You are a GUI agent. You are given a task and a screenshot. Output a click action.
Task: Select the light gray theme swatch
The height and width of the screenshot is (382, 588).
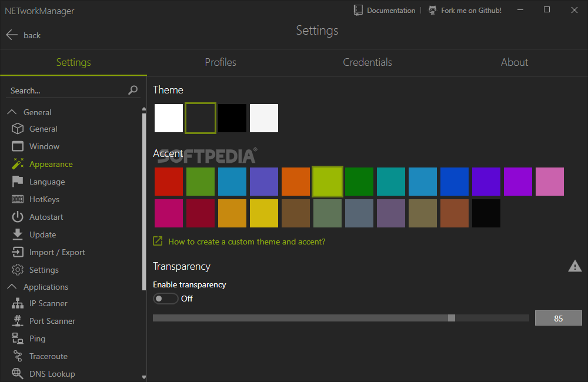pyautogui.click(x=264, y=118)
